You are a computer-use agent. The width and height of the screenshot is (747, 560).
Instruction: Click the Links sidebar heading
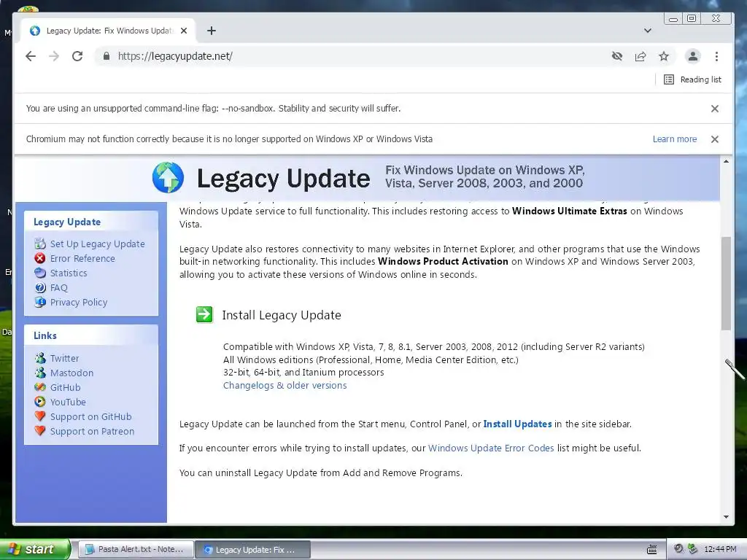(x=45, y=335)
